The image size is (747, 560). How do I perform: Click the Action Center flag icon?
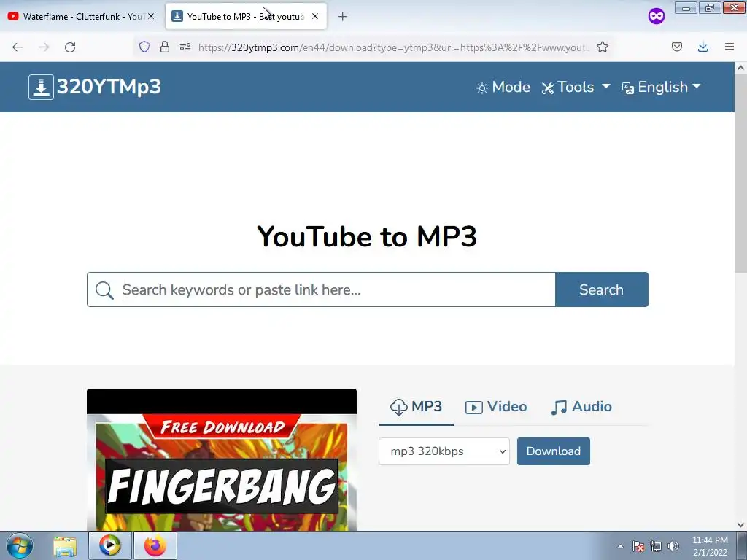[x=638, y=546]
